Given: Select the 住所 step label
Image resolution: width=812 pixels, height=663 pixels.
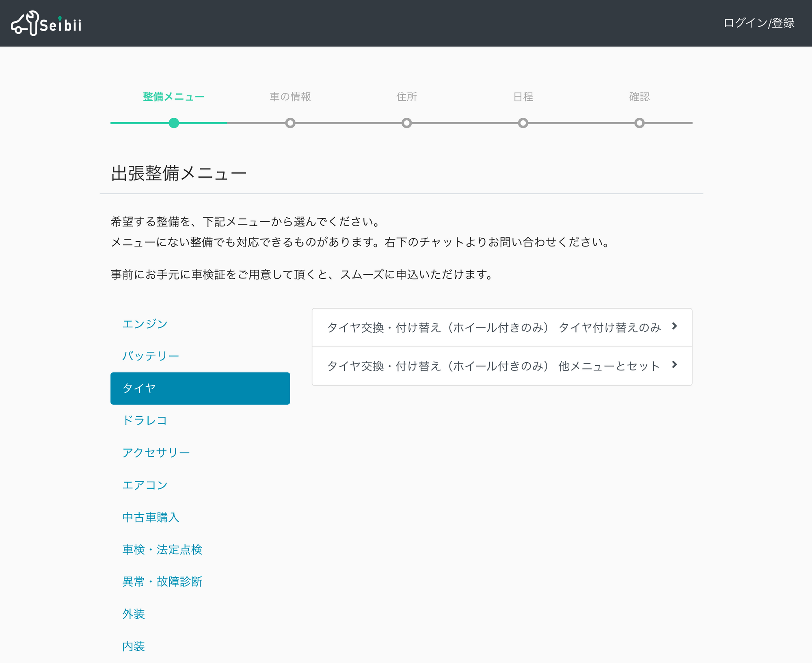Looking at the screenshot, I should click(406, 97).
